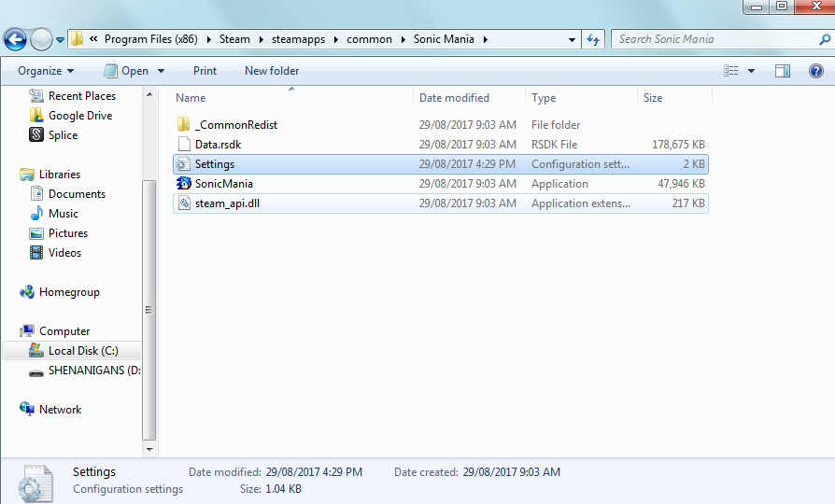Expand arrow after Steam breadcrumb
835x504 pixels.
coord(261,39)
